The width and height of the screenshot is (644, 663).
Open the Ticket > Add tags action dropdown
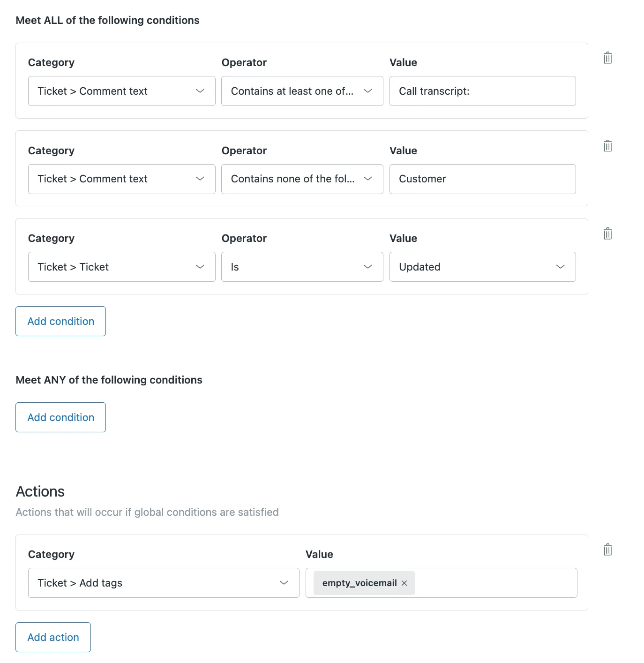164,583
